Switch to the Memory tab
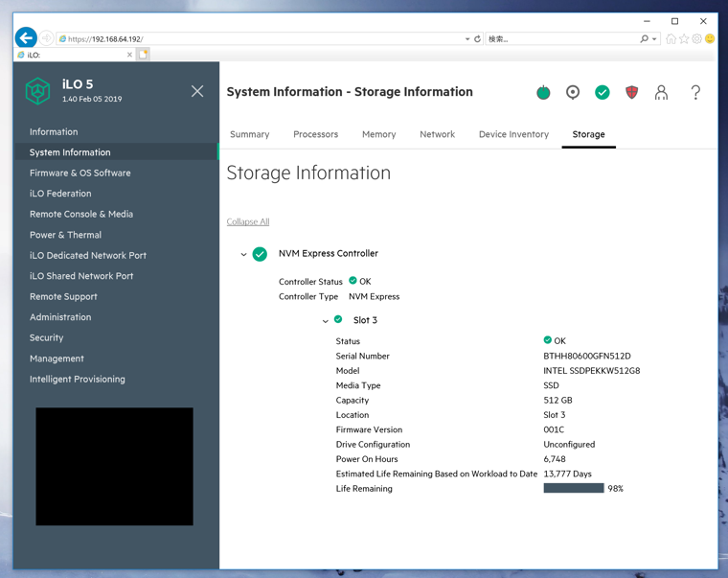This screenshot has width=728, height=578. click(x=379, y=134)
